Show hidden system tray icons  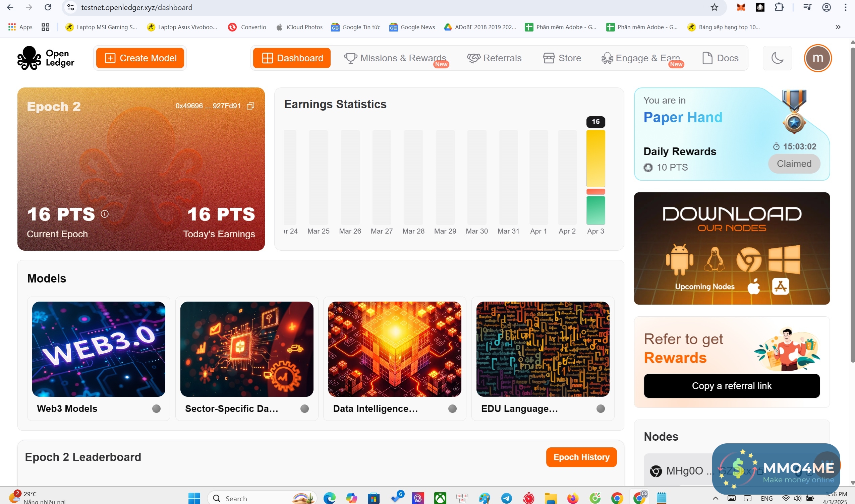(715, 498)
